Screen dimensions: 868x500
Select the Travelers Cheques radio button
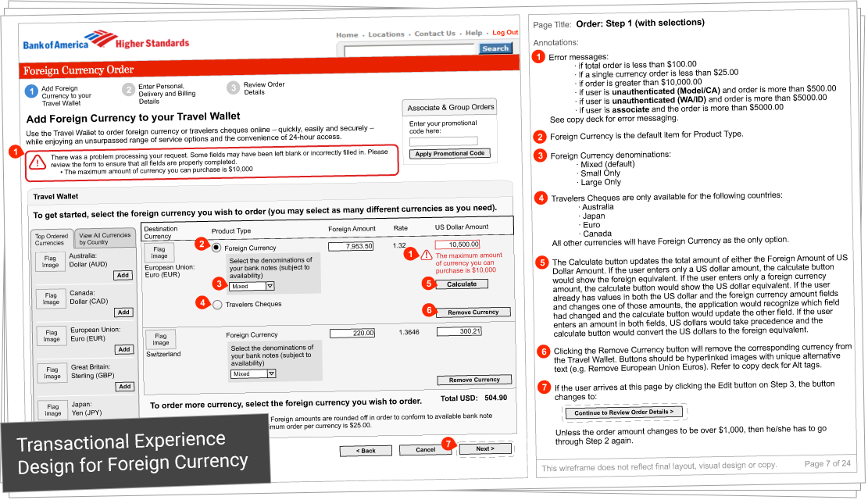pyautogui.click(x=217, y=305)
